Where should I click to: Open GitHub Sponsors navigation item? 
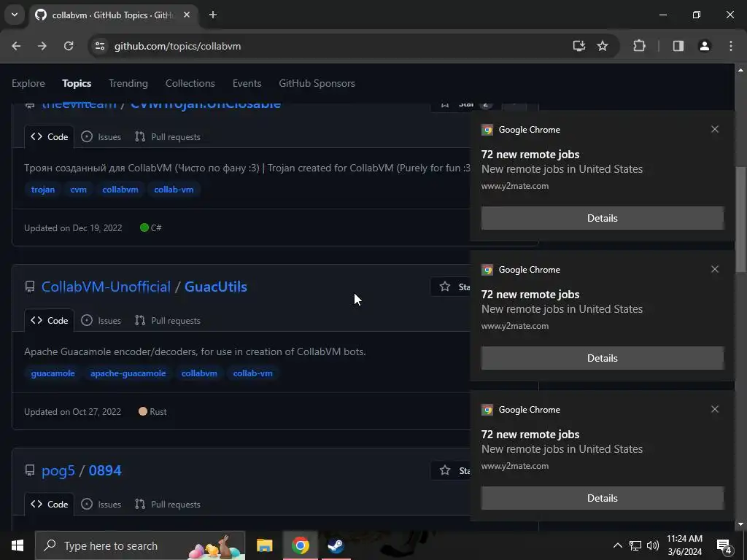317,83
